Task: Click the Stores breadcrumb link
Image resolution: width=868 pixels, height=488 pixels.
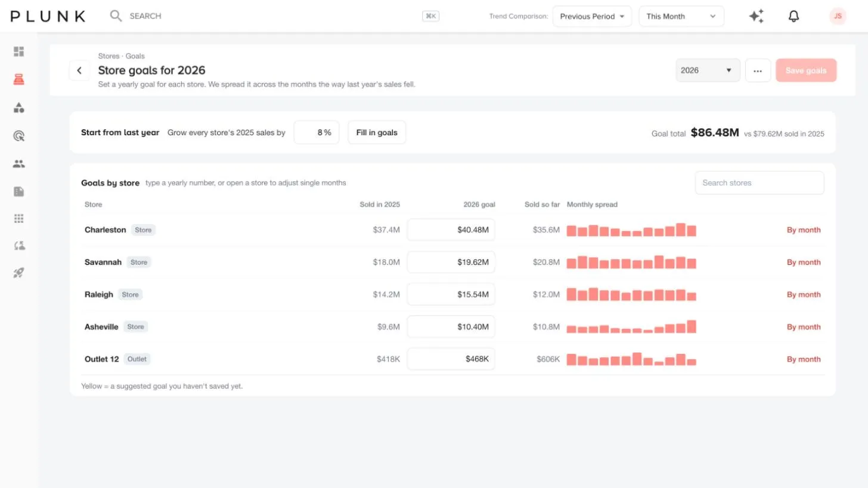Action: 108,56
